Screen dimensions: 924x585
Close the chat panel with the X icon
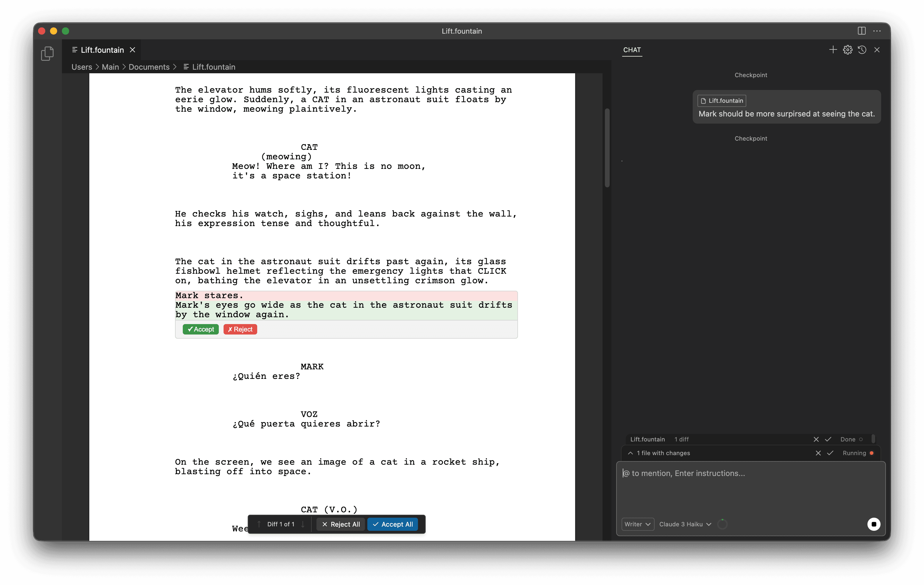(877, 49)
